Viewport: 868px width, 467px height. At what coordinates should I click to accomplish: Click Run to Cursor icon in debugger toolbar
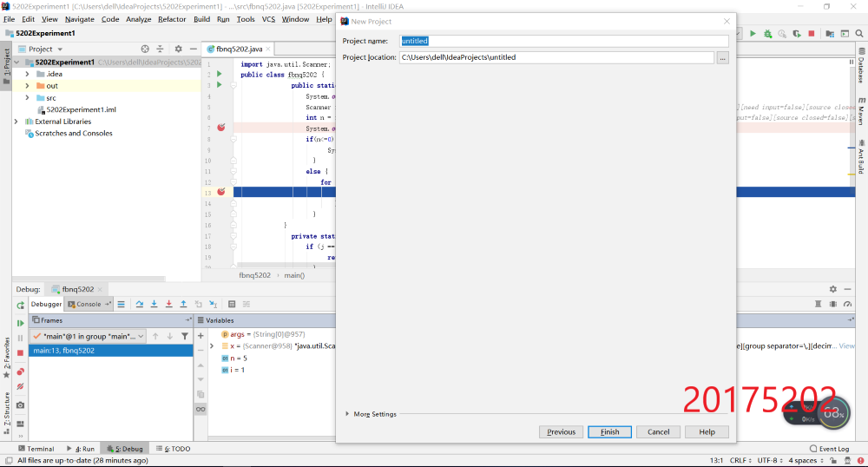214,305
